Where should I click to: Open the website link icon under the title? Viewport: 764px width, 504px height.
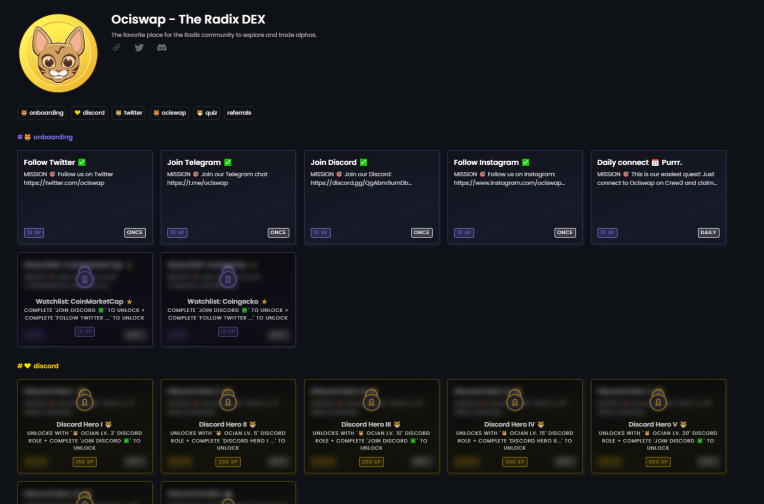click(x=116, y=48)
